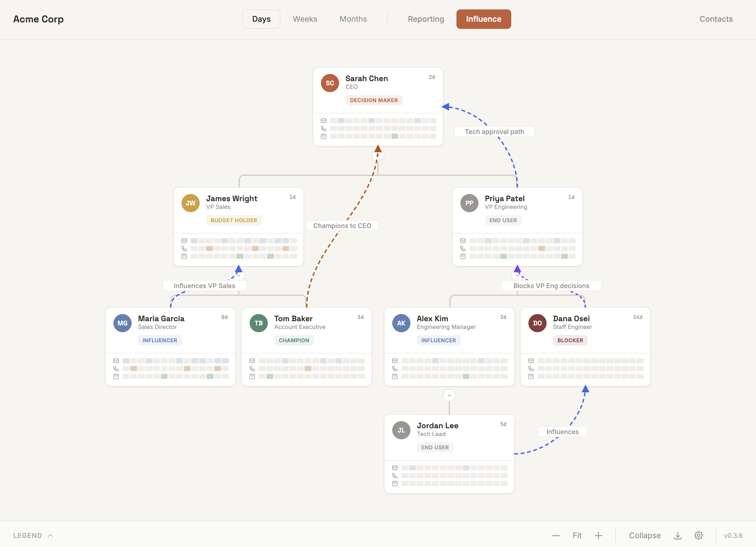Viewport: 756px width, 547px height.
Task: Zoom out using the minus icon
Action: (x=555, y=535)
